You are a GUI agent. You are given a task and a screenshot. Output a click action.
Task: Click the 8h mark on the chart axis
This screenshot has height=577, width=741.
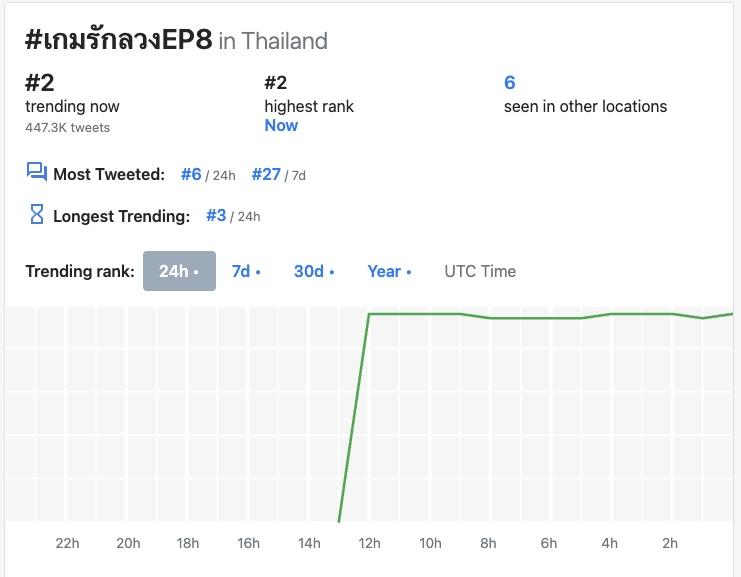(488, 543)
